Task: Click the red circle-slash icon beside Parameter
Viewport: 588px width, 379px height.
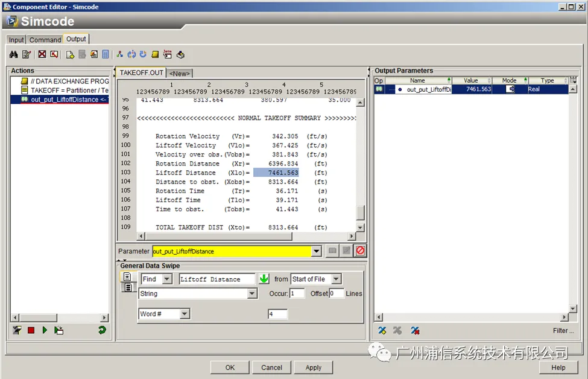Action: click(360, 250)
